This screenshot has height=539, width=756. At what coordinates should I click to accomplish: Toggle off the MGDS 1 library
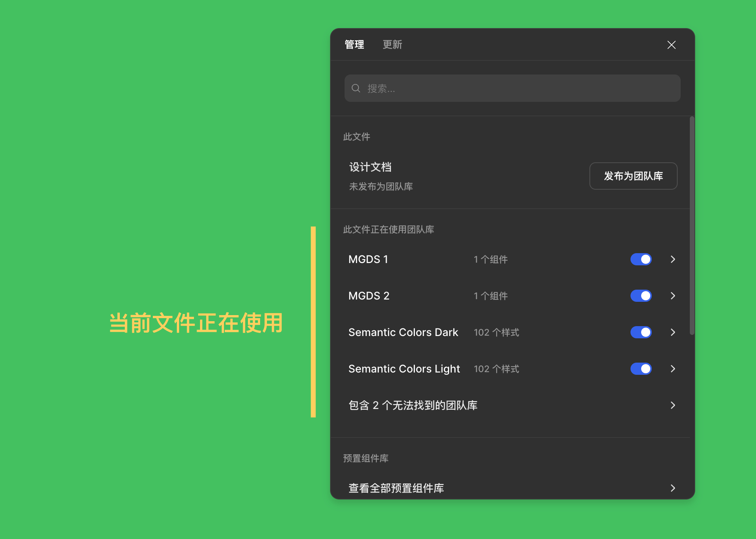tap(641, 259)
